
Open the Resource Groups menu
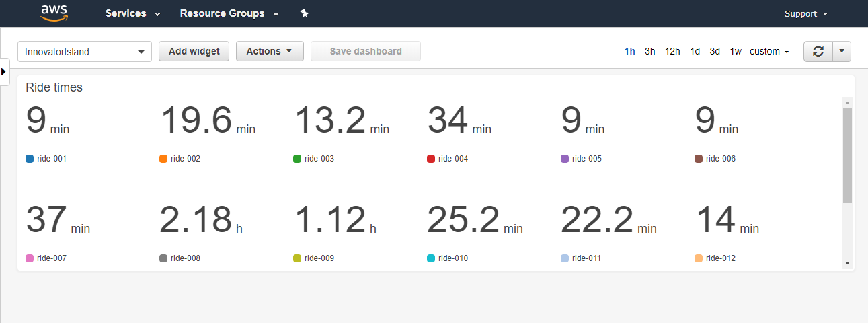pos(229,13)
